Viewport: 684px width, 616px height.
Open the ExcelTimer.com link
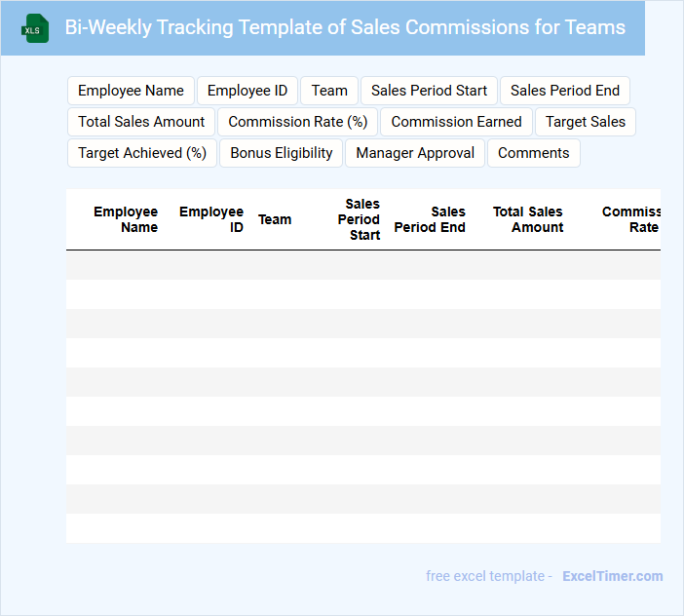point(612,576)
